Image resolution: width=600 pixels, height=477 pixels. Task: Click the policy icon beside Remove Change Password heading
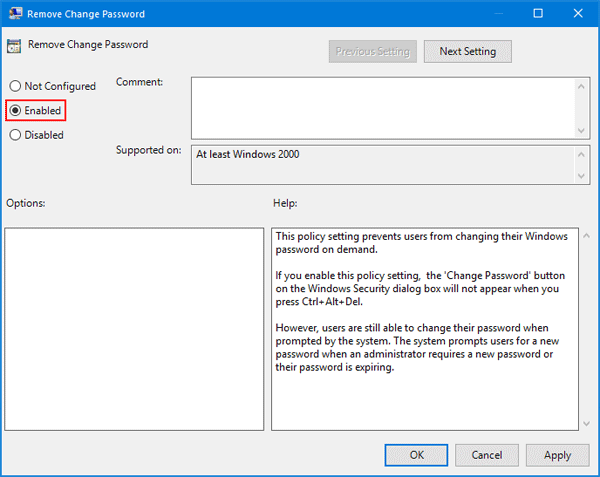[x=14, y=46]
